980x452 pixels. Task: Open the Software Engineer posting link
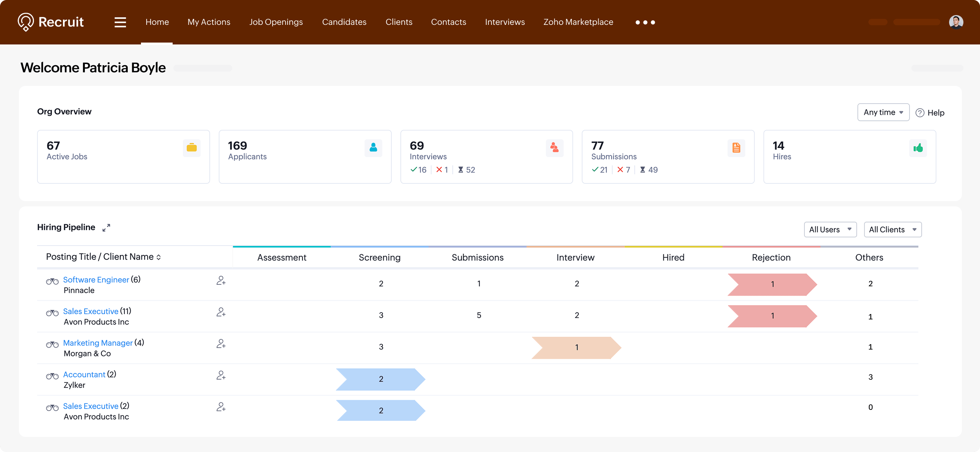tap(96, 280)
